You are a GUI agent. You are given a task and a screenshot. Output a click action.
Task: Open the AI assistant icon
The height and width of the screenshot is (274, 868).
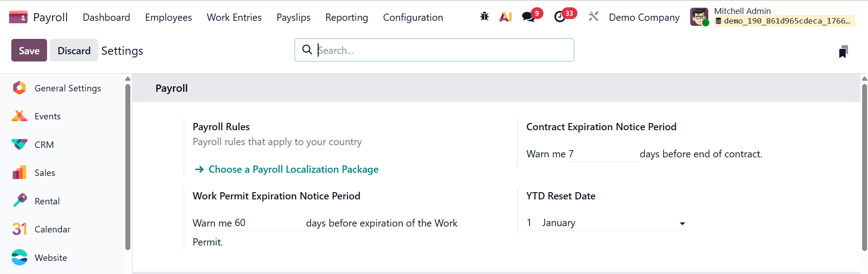(506, 17)
